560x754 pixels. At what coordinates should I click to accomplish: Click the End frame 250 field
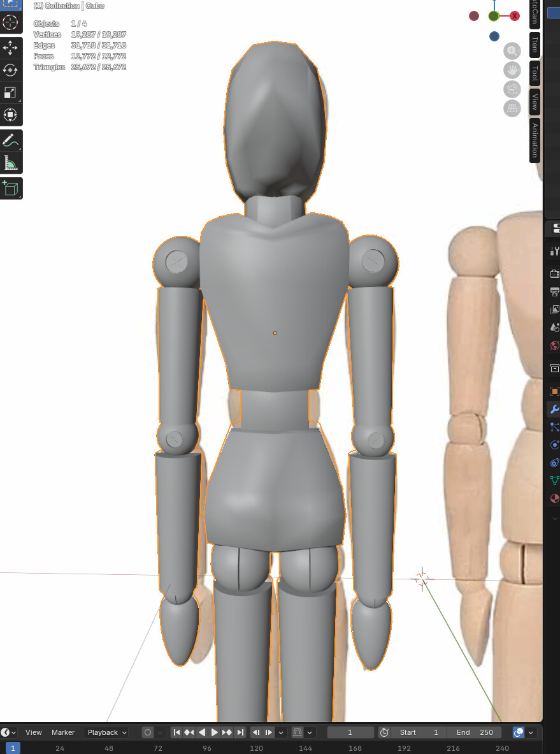(475, 732)
